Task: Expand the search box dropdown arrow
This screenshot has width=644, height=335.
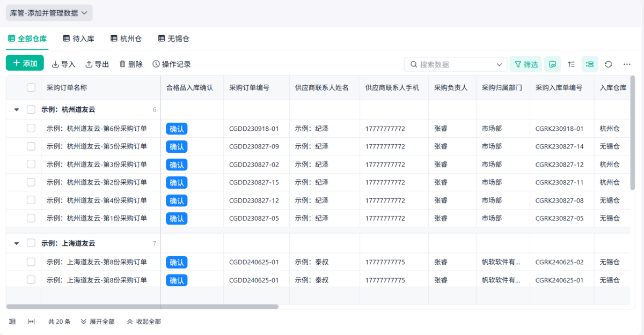Action: coord(499,64)
